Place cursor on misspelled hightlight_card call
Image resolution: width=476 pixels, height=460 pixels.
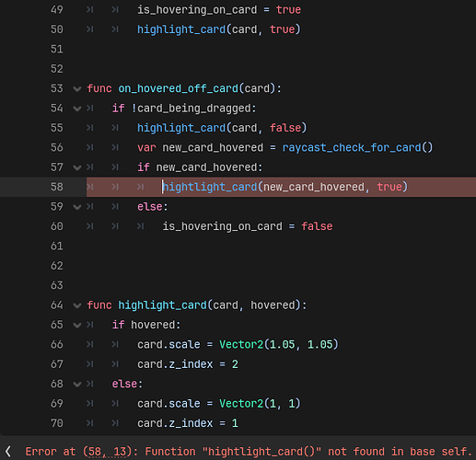tap(210, 187)
